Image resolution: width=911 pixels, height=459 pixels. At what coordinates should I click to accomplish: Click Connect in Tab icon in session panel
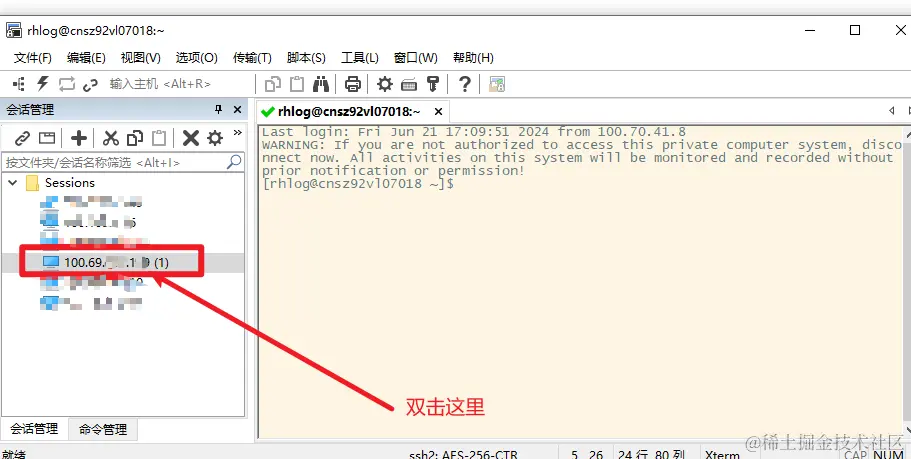click(x=47, y=138)
